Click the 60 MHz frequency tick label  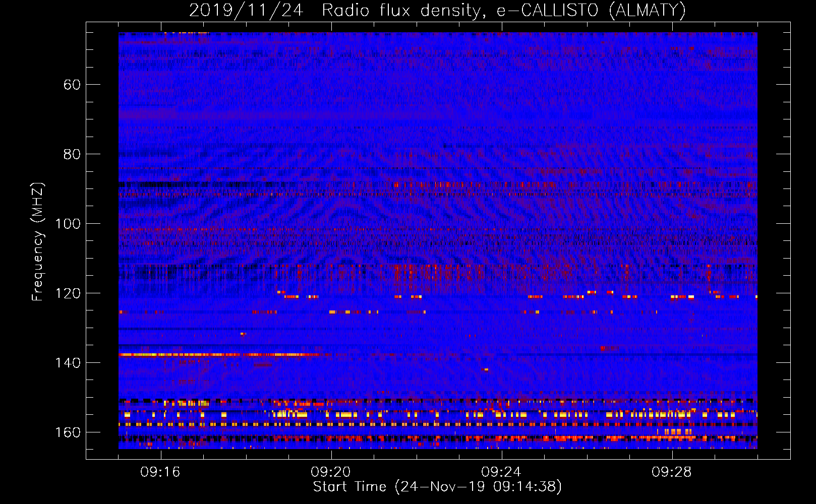click(72, 85)
